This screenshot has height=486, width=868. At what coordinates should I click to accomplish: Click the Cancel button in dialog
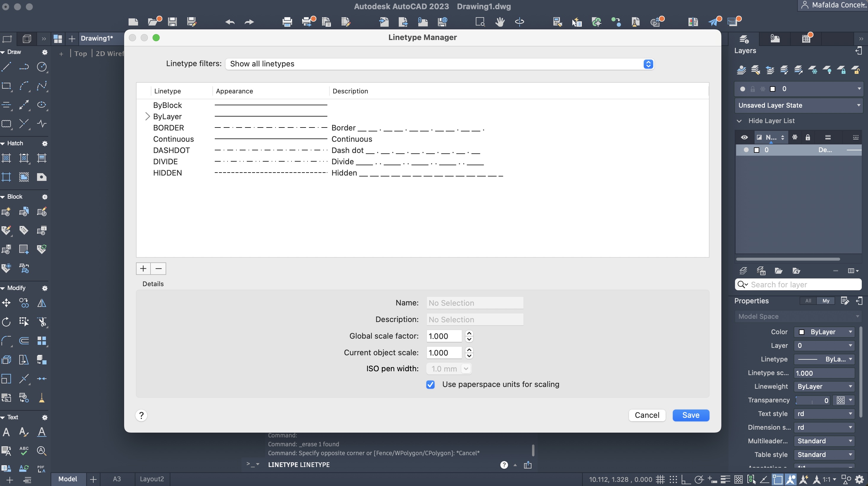click(647, 415)
